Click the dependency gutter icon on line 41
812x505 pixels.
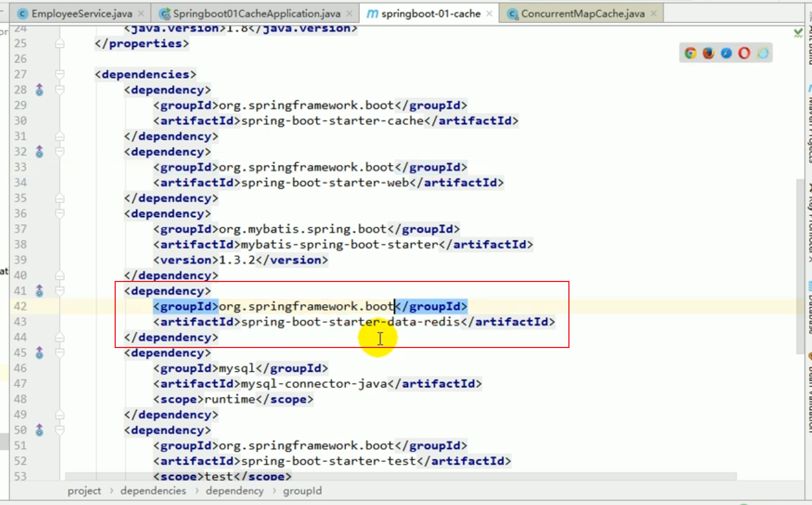39,291
